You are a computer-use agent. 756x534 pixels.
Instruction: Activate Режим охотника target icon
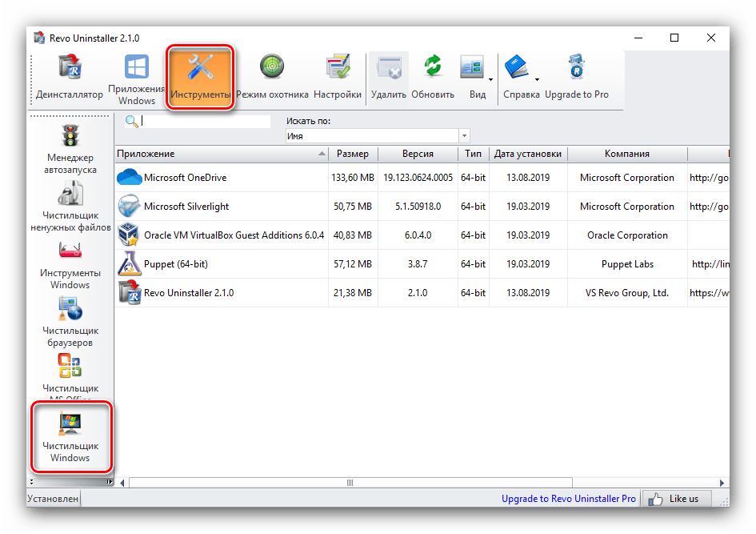(x=271, y=78)
